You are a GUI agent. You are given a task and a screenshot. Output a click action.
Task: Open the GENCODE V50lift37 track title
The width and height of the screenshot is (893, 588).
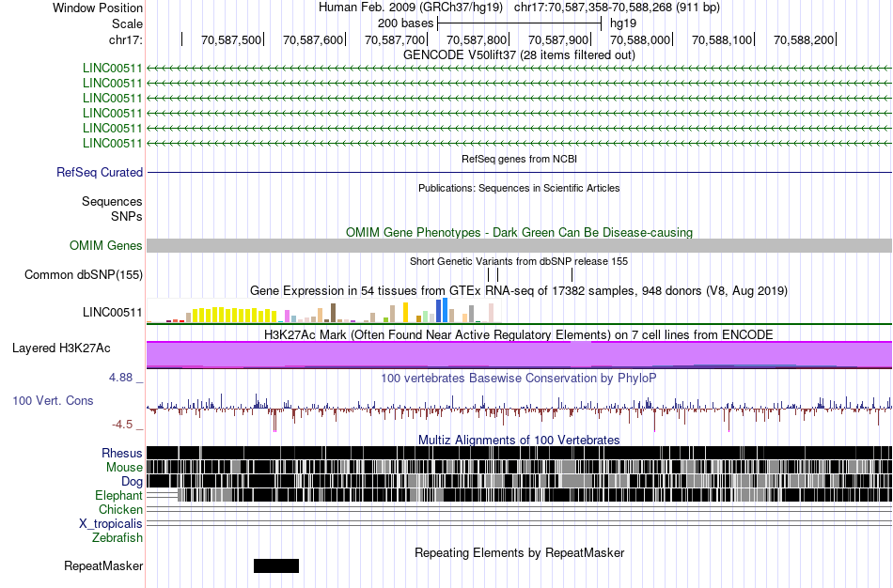pyautogui.click(x=519, y=54)
